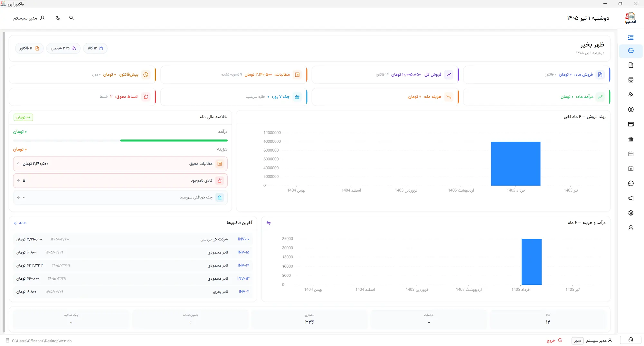This screenshot has height=346, width=644.
Task: Open the settings gear icon in sidebar
Action: tap(631, 213)
